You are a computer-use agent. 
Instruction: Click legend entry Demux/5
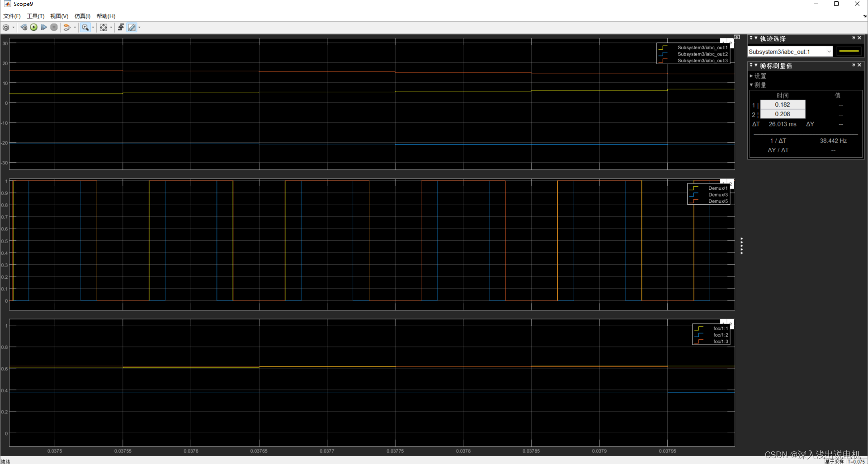coord(718,201)
